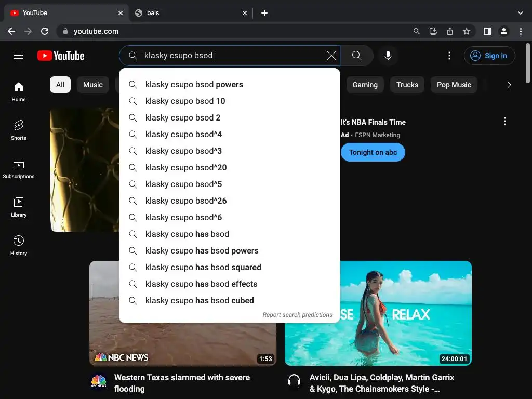Show more category chips with right chevron
Image resolution: width=532 pixels, height=399 pixels.
509,85
